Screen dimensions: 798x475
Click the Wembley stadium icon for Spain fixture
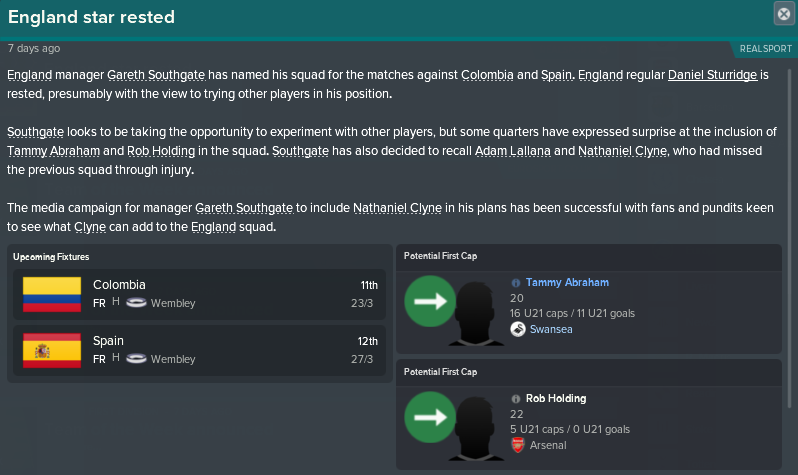coord(136,359)
